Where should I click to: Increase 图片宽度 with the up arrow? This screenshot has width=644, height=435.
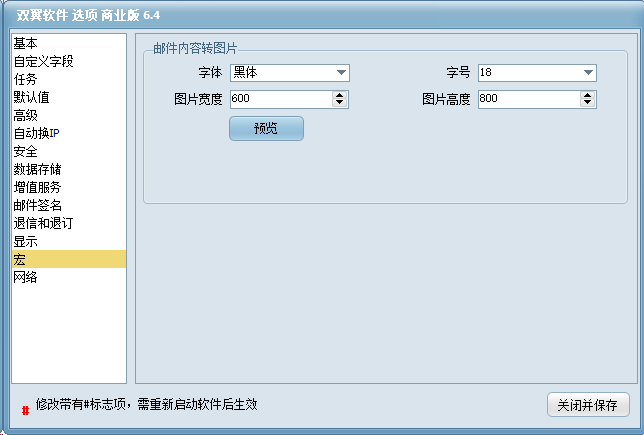[339, 95]
